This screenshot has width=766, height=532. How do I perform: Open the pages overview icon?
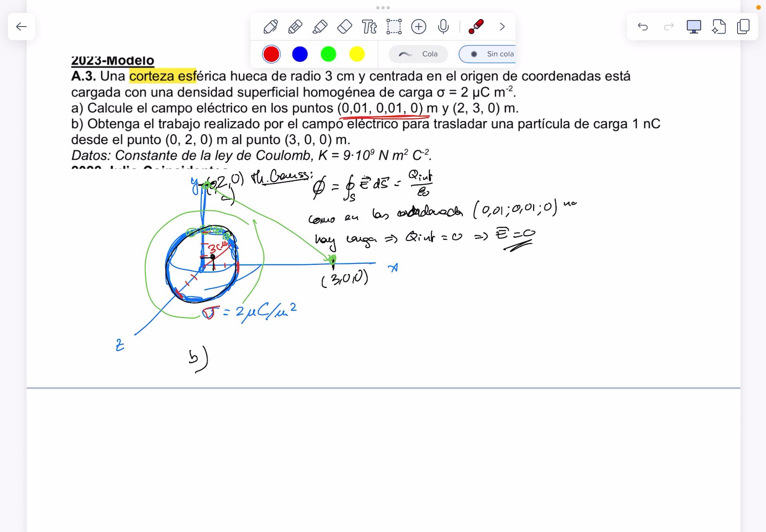743,27
